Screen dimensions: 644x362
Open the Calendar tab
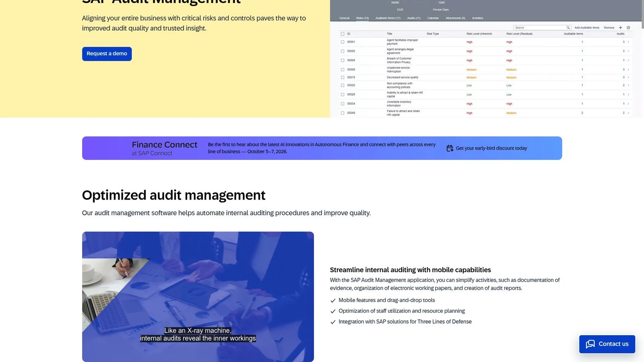pos(433,18)
